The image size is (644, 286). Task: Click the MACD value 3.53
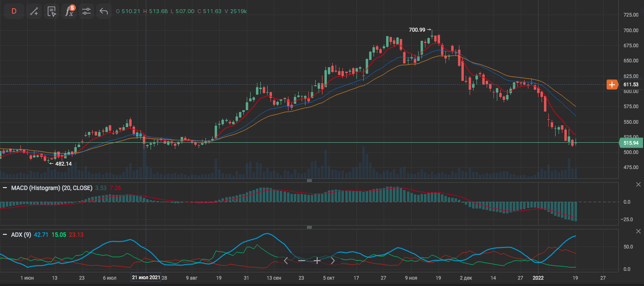pyautogui.click(x=100, y=188)
